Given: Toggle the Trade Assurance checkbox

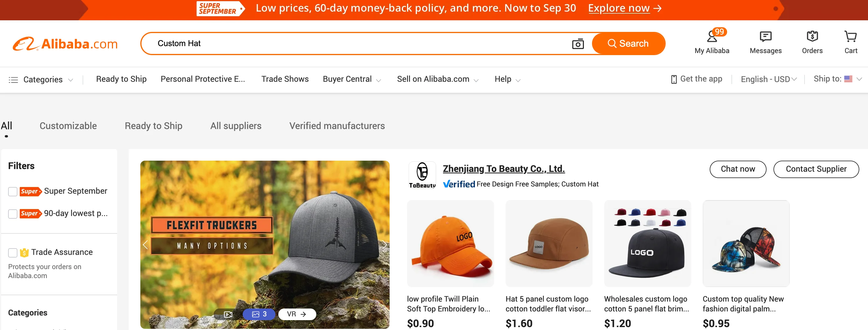Looking at the screenshot, I should tap(13, 253).
